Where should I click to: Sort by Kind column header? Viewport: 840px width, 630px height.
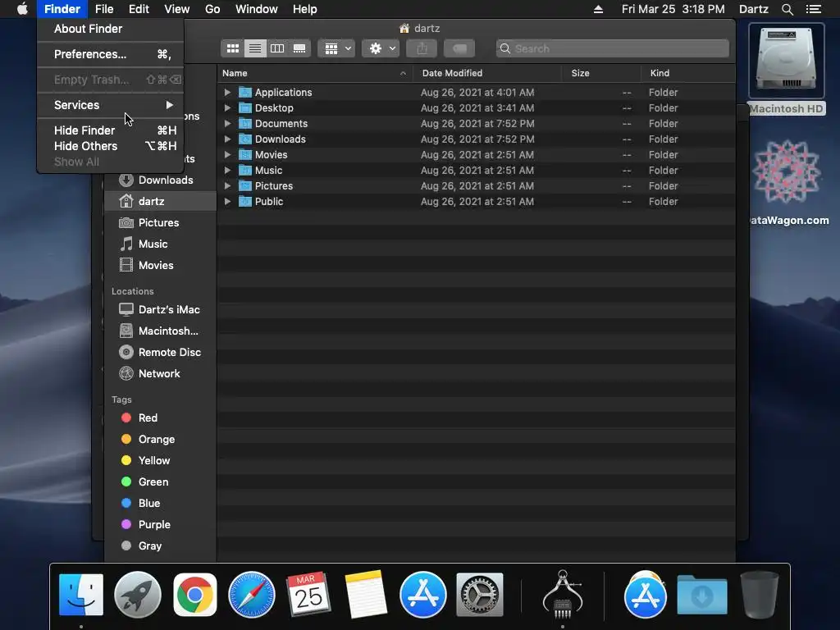(x=688, y=73)
